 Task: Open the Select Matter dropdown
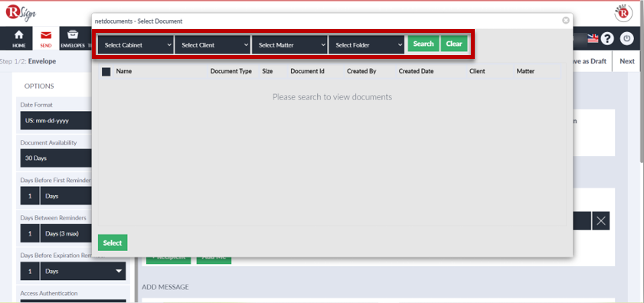pyautogui.click(x=289, y=45)
